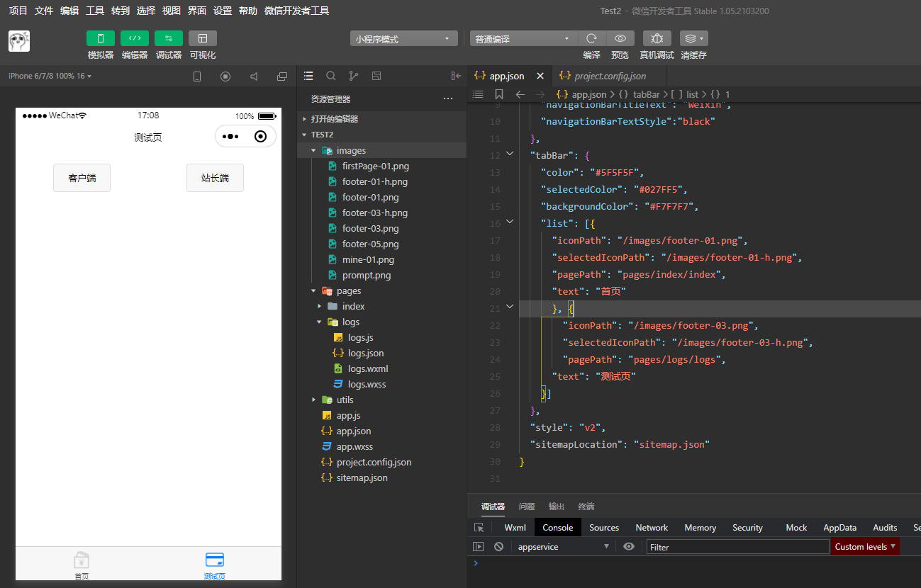Open the 工具 menu
The image size is (921, 588).
click(95, 11)
